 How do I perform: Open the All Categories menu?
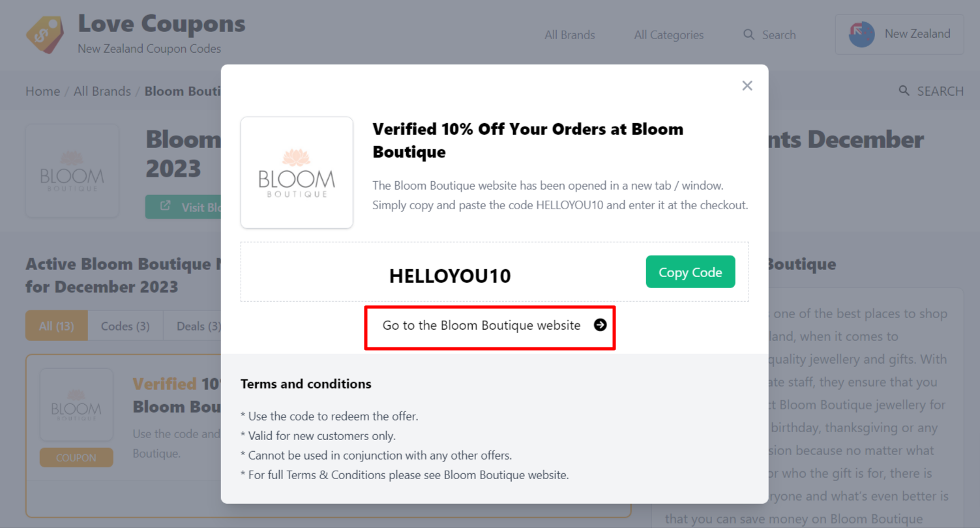(x=668, y=35)
